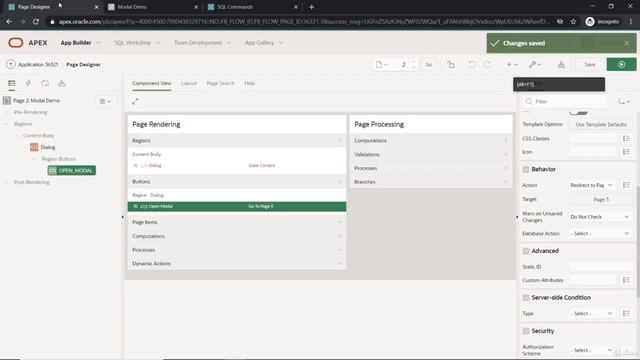Switch to the Layout tab

pos(189,83)
